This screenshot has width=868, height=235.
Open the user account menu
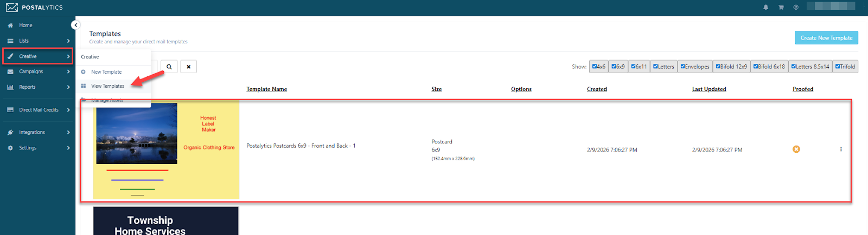831,6
